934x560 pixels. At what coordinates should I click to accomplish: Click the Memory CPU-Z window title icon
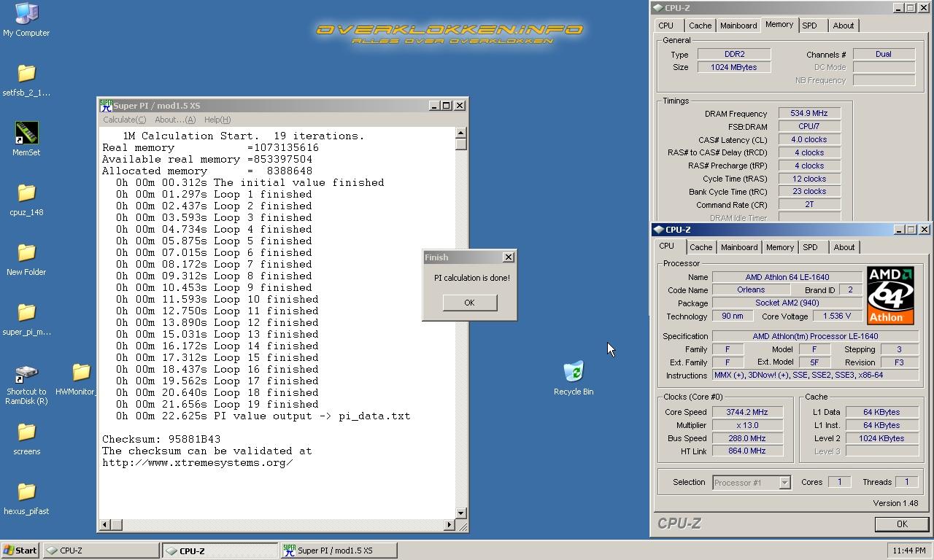click(x=657, y=8)
